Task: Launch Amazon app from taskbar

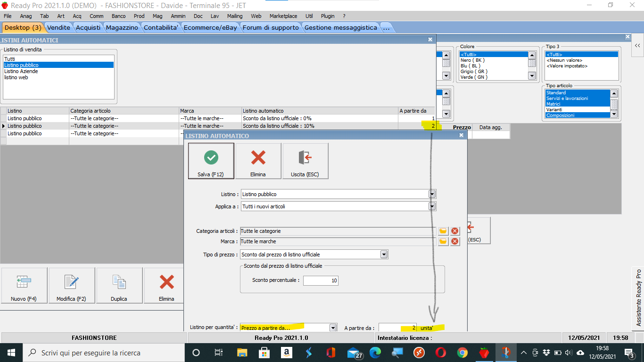Action: (286, 353)
